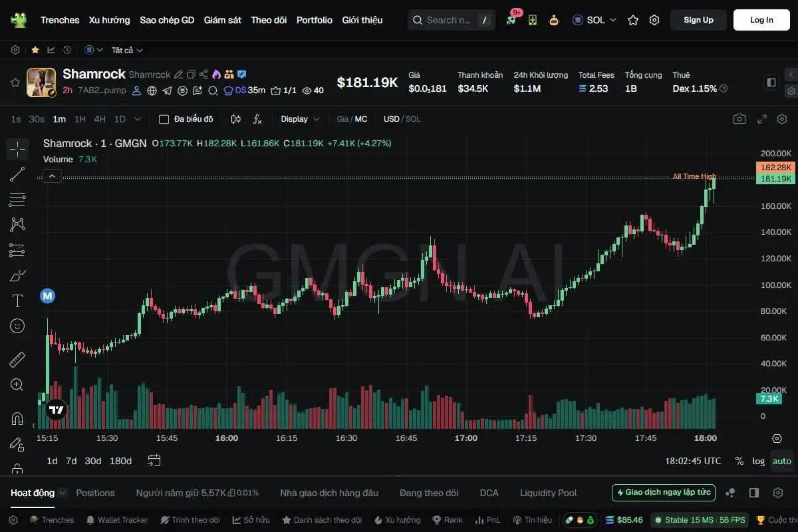This screenshot has width=798, height=532.
Task: Tick the Đa biểu đồ checkbox
Action: [x=164, y=119]
